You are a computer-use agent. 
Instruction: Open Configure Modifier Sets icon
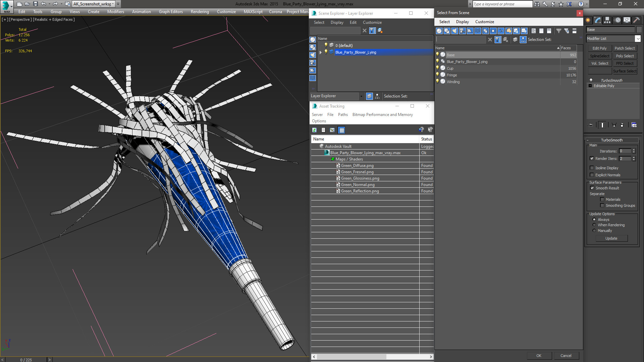[x=634, y=125]
